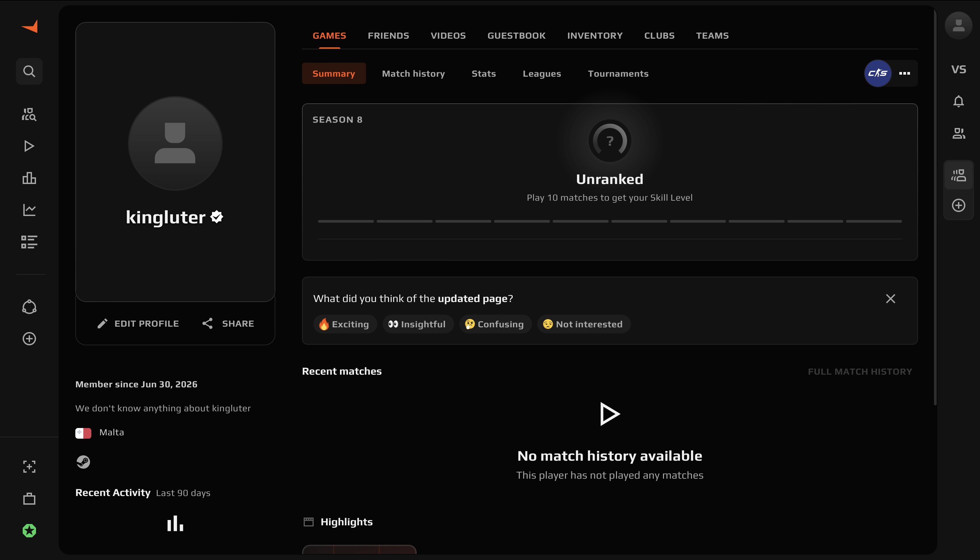Screen dimensions: 980x560
Task: Select the CS game badge icon
Action: 878,73
